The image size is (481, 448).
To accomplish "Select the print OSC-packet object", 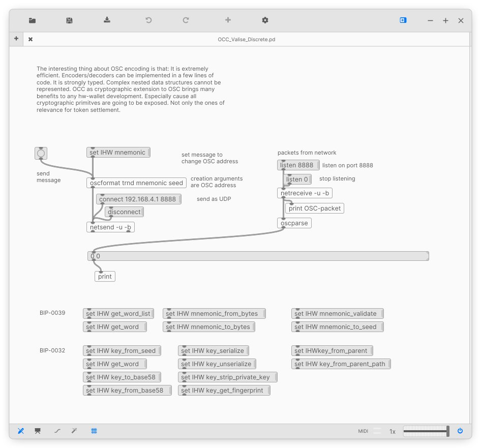I will pyautogui.click(x=314, y=208).
